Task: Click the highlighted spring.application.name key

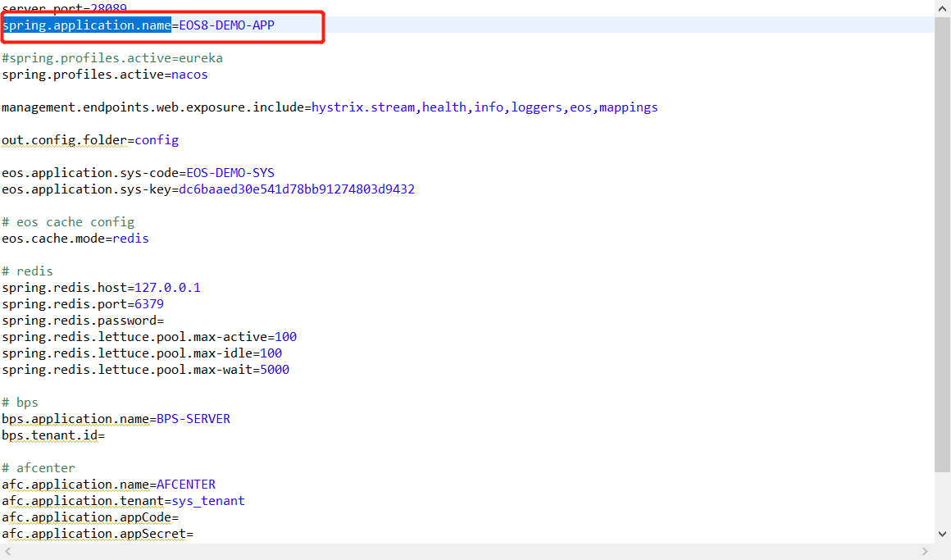Action: pos(86,25)
